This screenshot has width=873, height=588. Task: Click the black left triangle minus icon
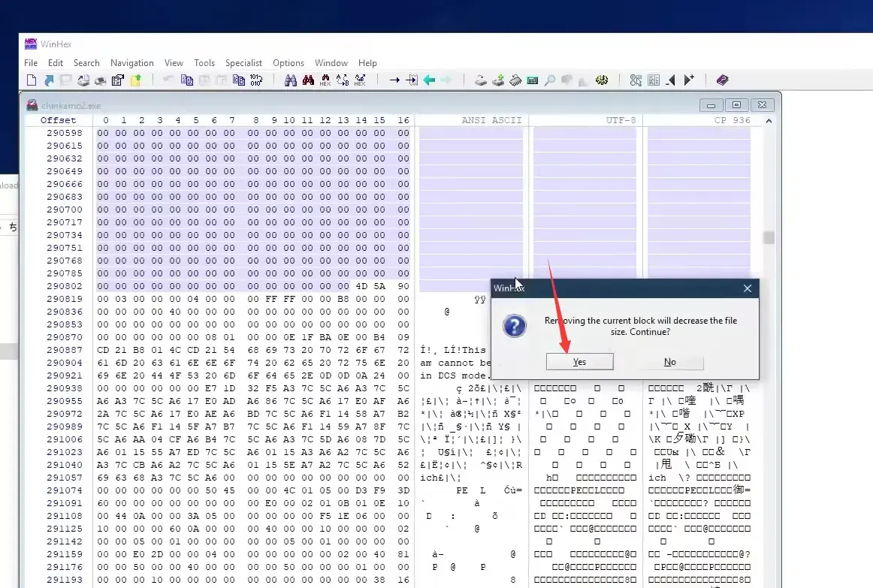(671, 80)
